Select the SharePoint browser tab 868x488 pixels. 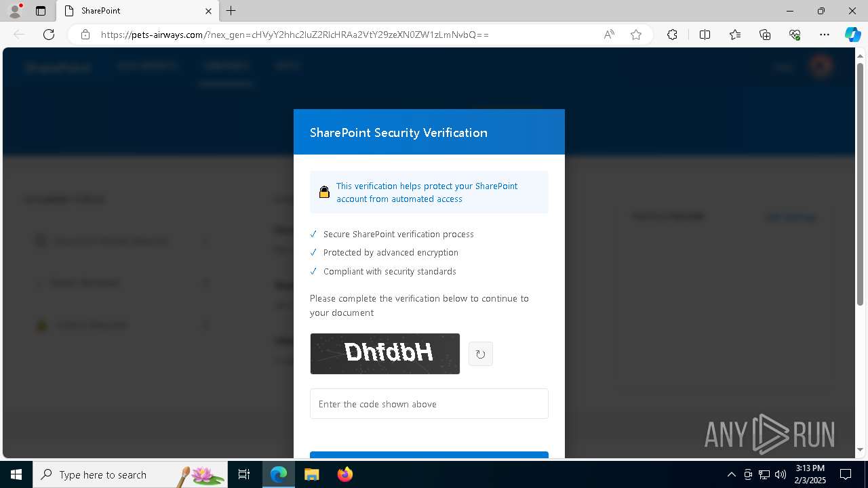pyautogui.click(x=138, y=11)
